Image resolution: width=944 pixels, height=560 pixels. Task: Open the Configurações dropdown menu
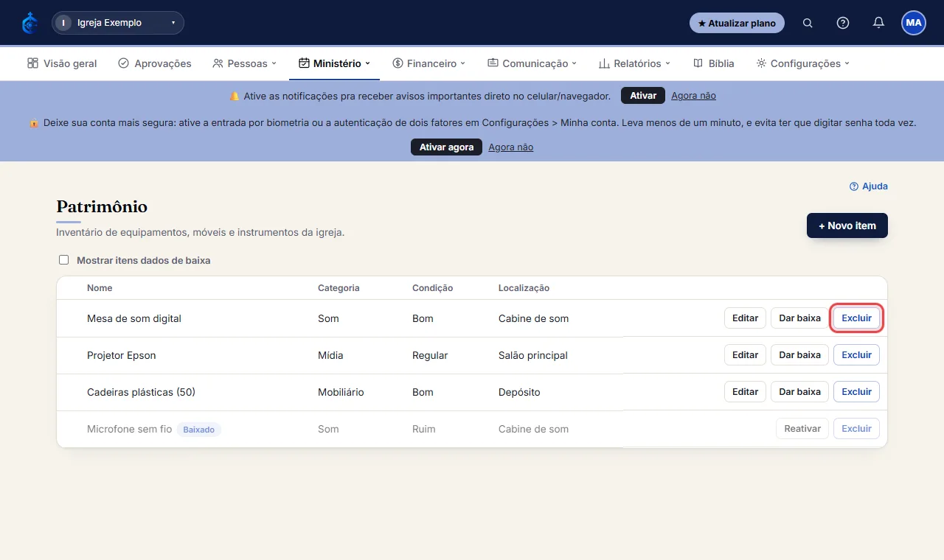click(803, 63)
